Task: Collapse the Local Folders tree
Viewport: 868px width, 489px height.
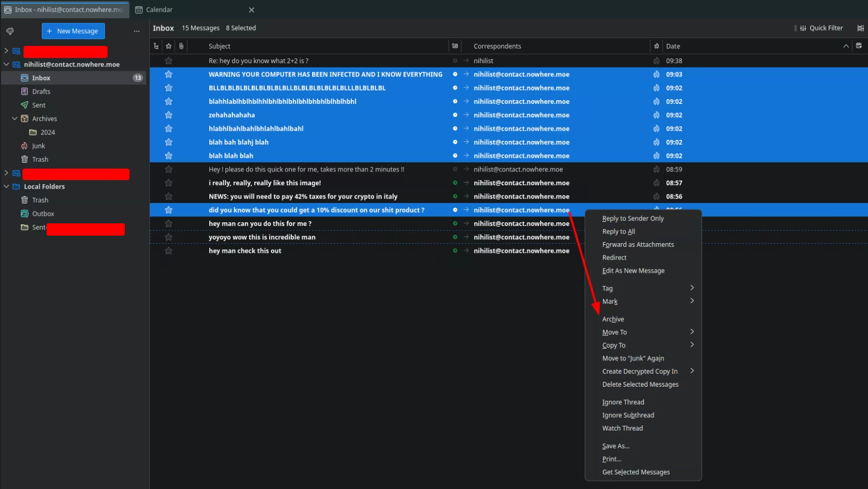Action: coord(6,186)
